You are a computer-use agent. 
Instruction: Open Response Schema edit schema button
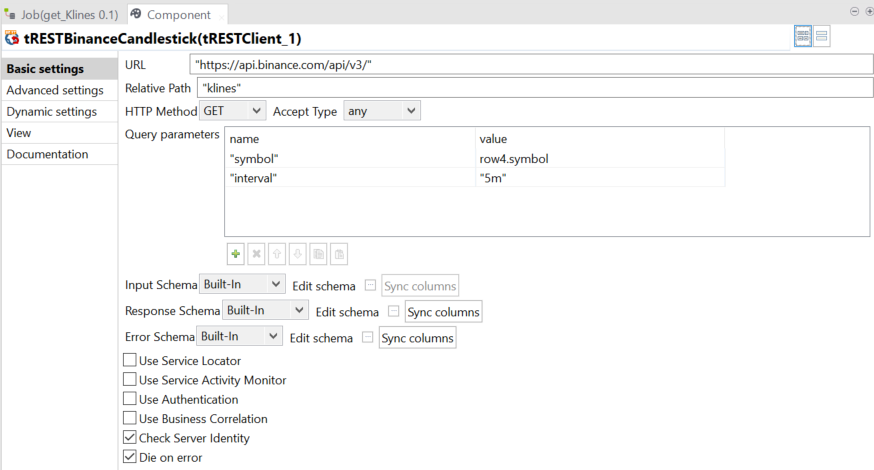coord(394,311)
